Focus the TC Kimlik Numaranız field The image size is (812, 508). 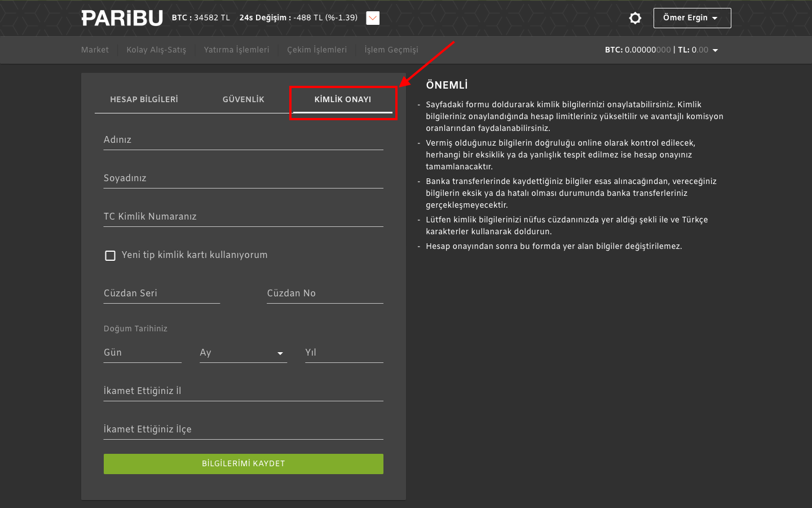tap(243, 217)
